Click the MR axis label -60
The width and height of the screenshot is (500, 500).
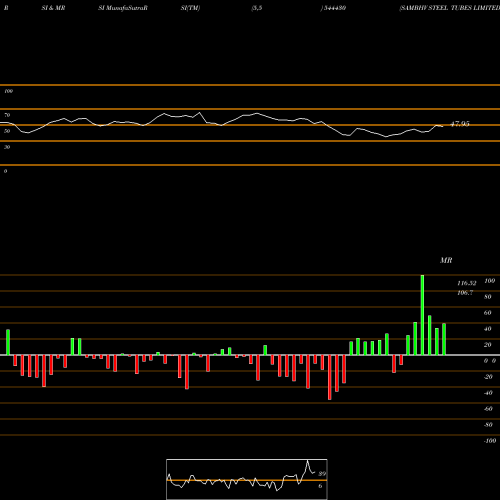click(488, 409)
